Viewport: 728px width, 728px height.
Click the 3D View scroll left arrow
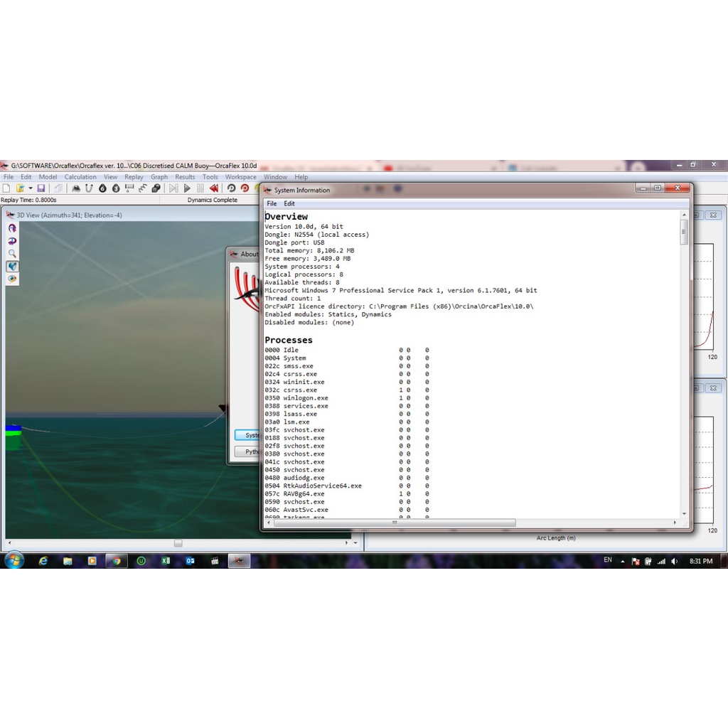(x=10, y=542)
